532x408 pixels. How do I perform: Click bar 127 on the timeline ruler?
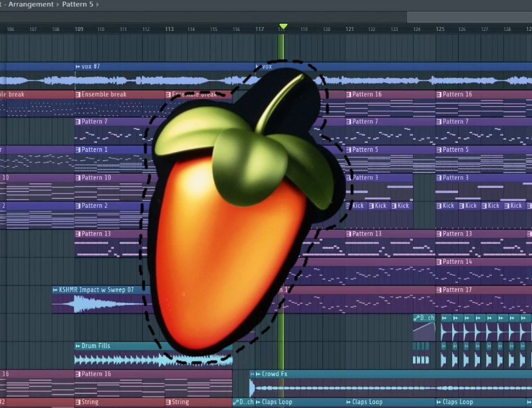pos(484,30)
